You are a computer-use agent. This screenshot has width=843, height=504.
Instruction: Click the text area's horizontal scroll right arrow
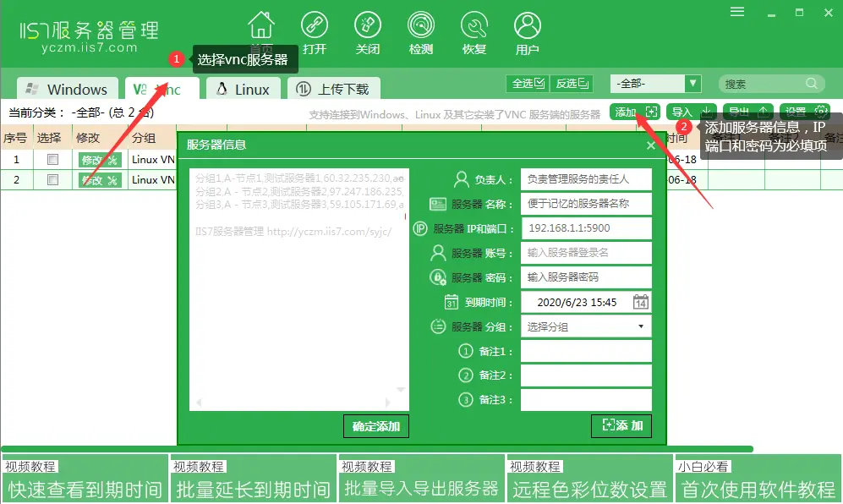(387, 403)
